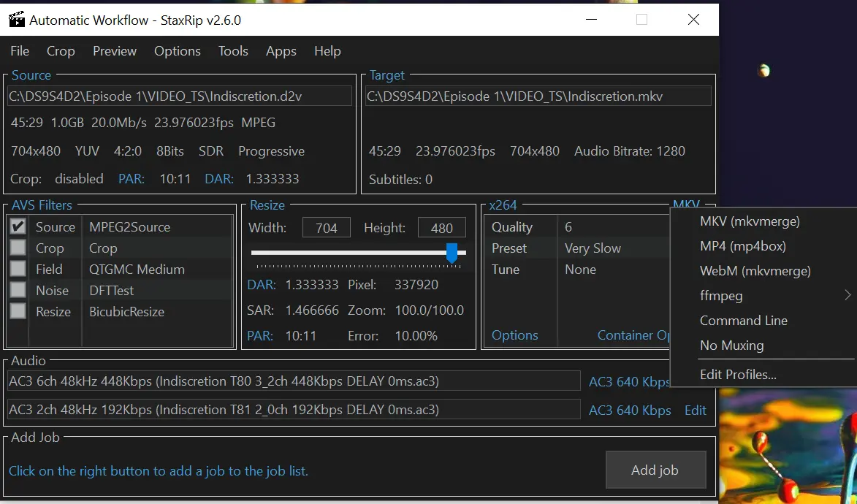The width and height of the screenshot is (857, 504).
Task: Open the File menu
Action: point(20,51)
